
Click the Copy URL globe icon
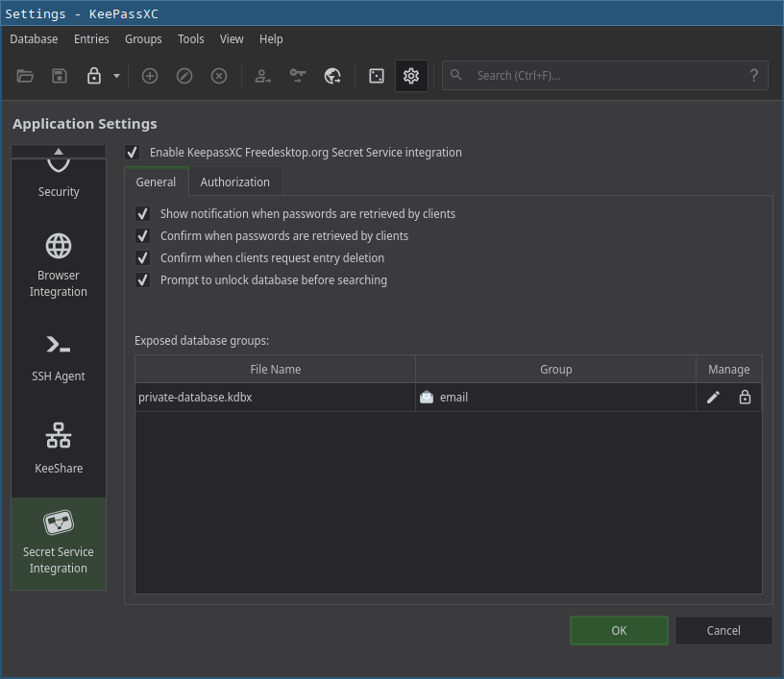tap(332, 76)
